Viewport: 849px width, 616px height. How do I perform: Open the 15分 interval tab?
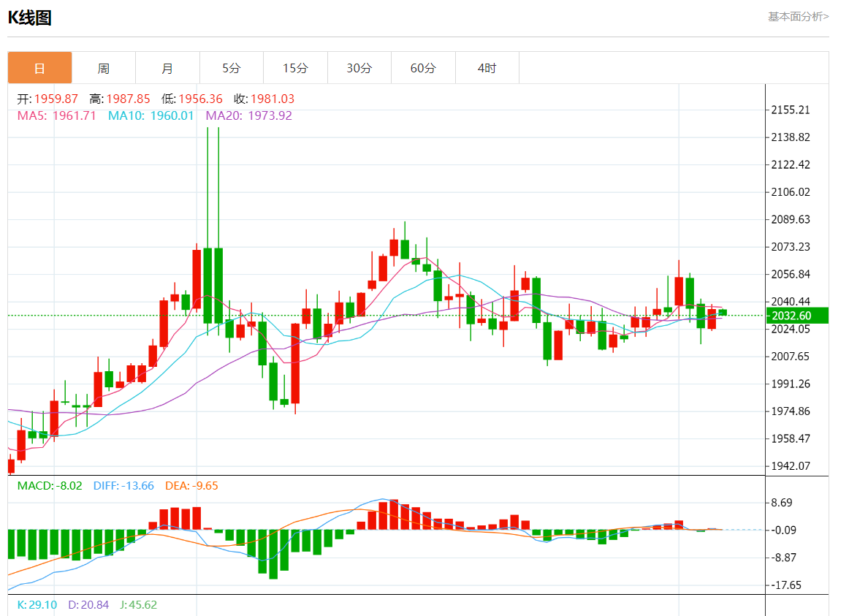coord(295,68)
